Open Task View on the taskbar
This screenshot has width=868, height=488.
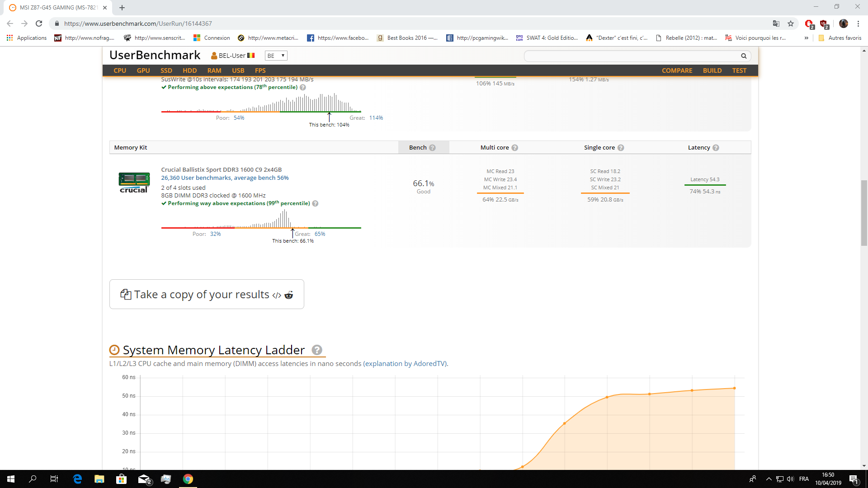[x=54, y=479]
